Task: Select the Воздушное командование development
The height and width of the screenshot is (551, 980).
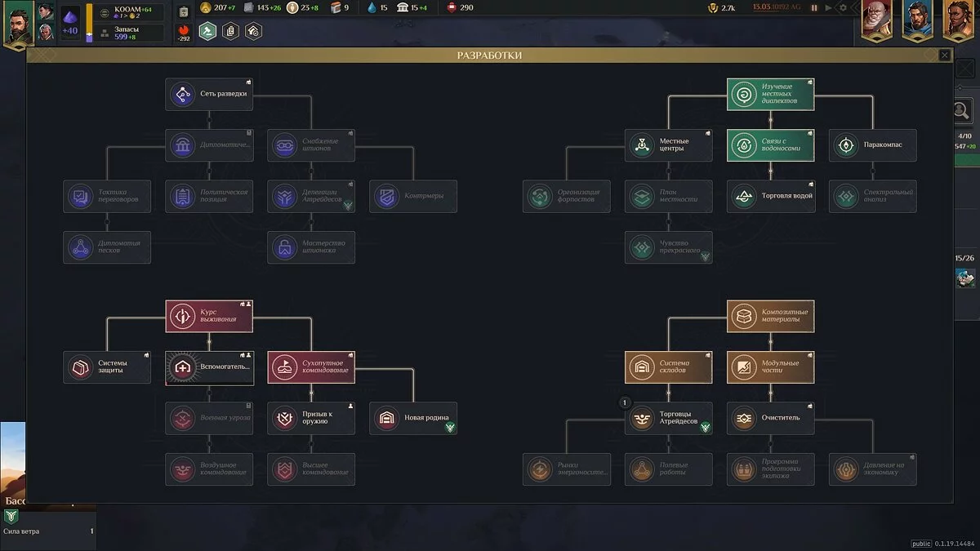Action: [209, 469]
